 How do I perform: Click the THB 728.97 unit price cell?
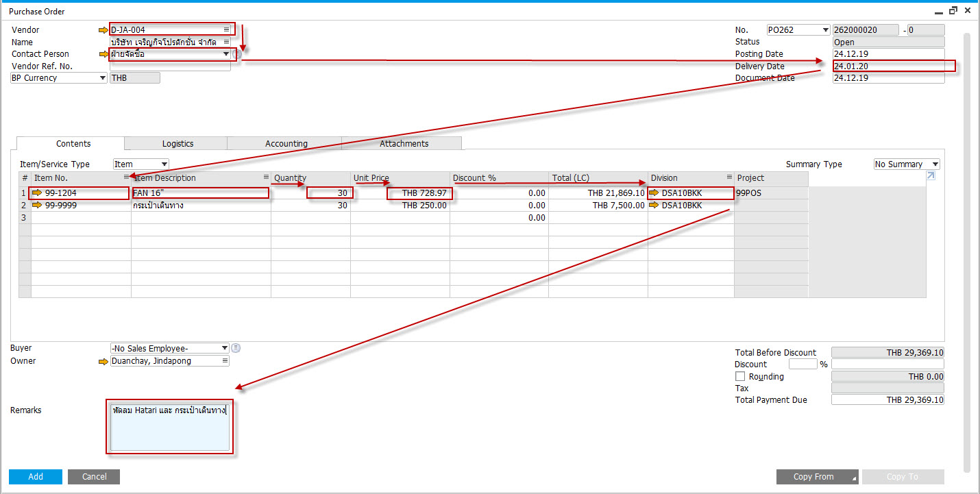point(401,193)
